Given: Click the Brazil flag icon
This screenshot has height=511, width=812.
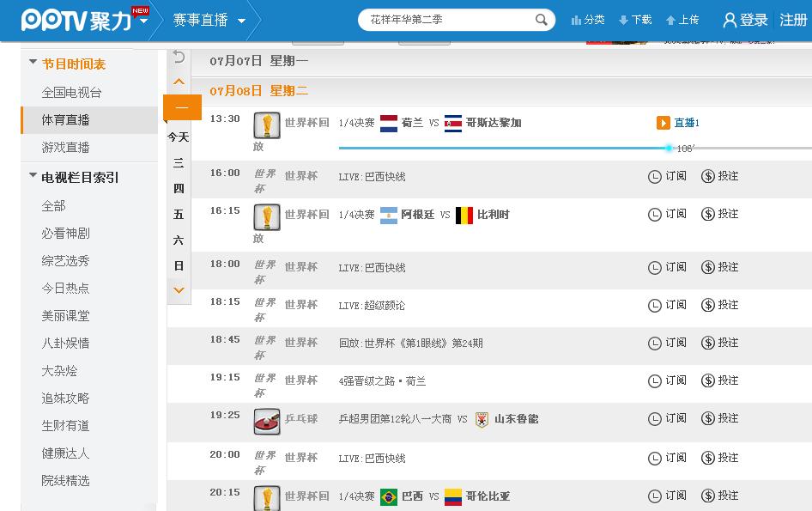Looking at the screenshot, I should (x=388, y=497).
